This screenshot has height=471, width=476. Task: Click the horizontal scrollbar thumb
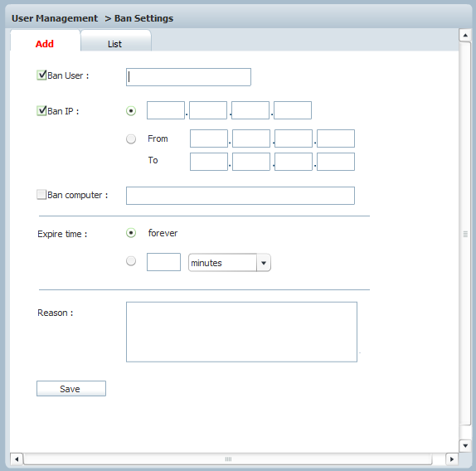pyautogui.click(x=228, y=459)
